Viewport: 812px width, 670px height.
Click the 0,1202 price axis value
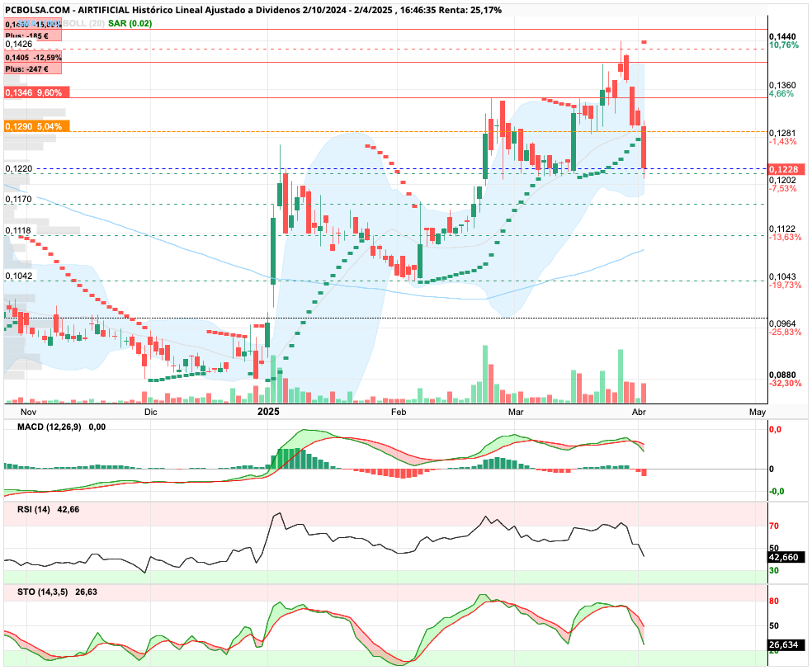[782, 180]
